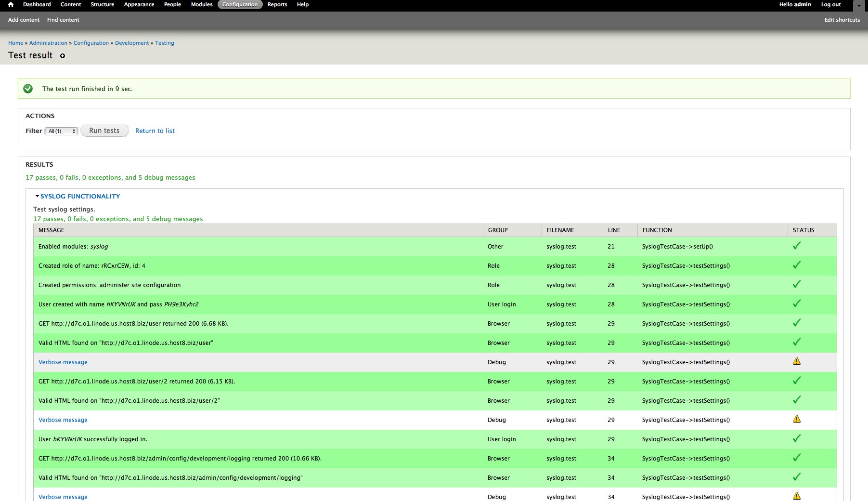Open the Modules menu in admin toolbar
This screenshot has height=501, width=868.
201,4
